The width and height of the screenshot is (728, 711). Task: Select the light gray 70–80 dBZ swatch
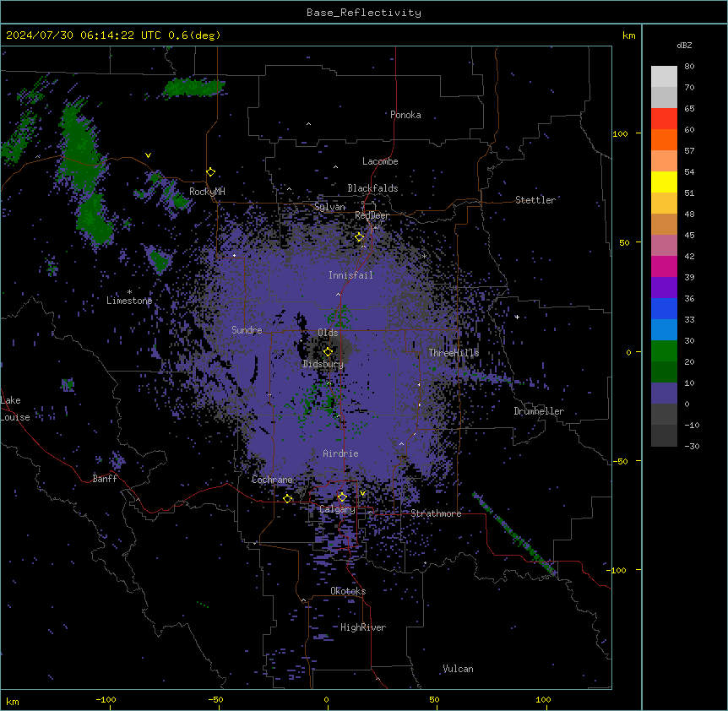(x=664, y=77)
